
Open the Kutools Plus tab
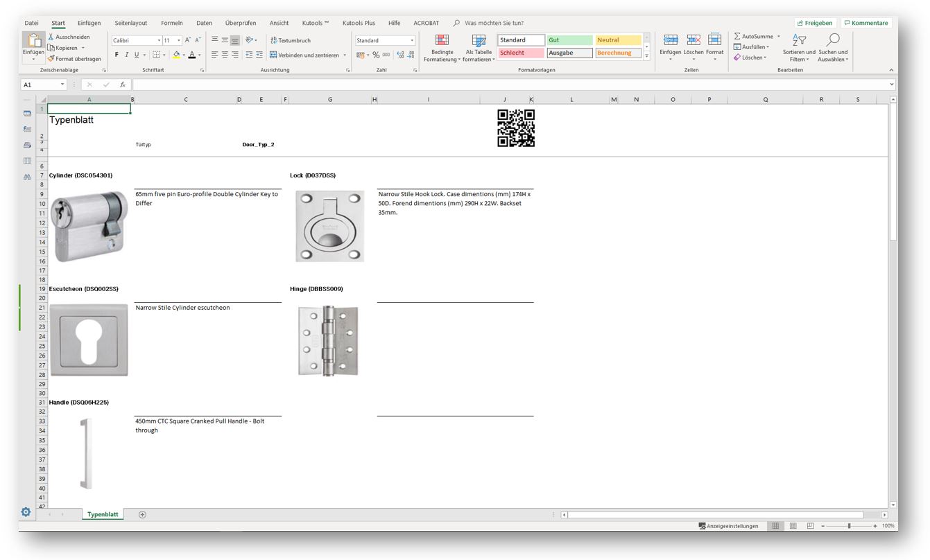tap(359, 23)
